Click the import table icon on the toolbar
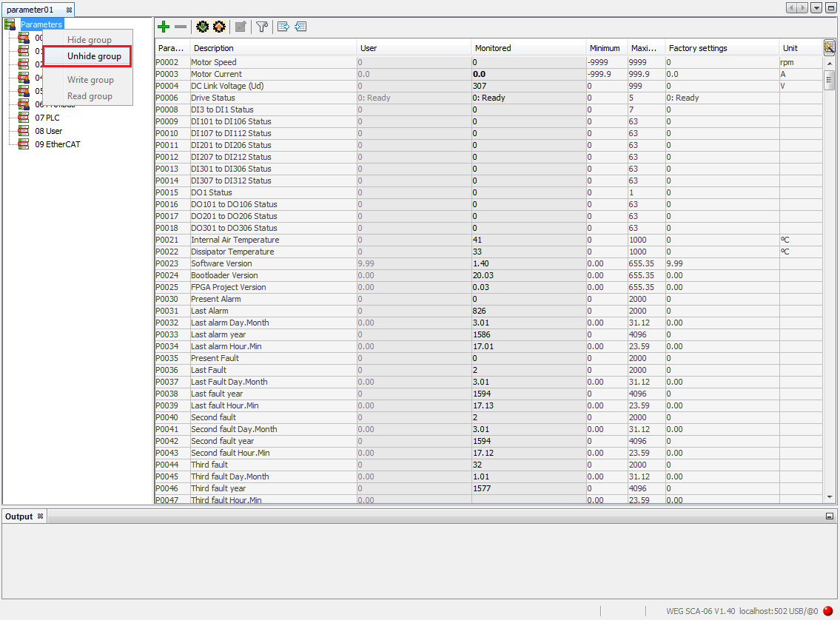Image resolution: width=840 pixels, height=620 pixels. [x=300, y=27]
